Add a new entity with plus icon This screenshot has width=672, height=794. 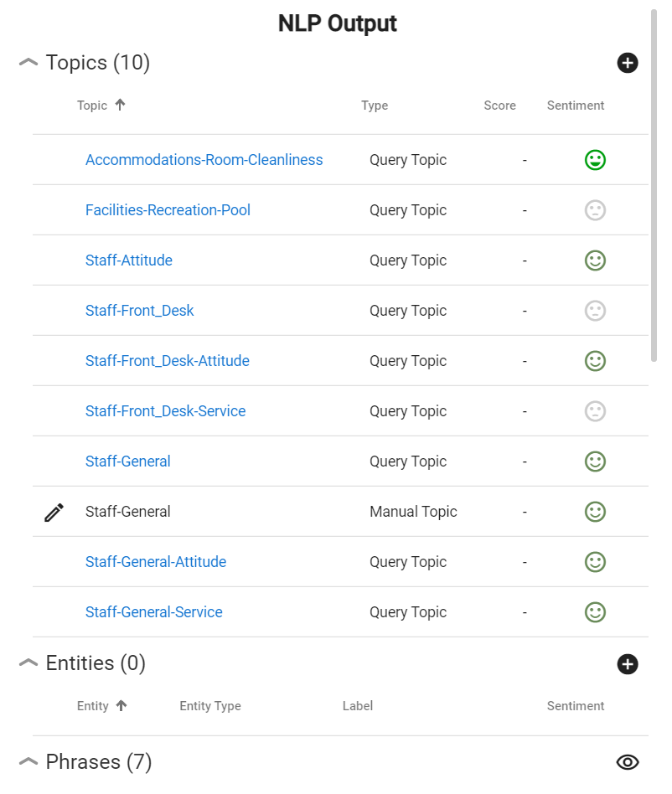(x=627, y=664)
